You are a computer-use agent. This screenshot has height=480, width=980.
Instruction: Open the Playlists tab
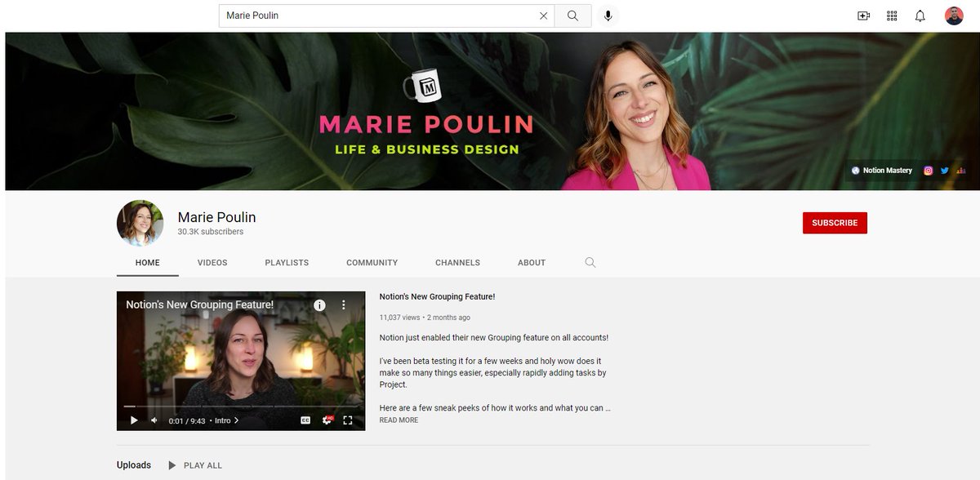point(287,263)
